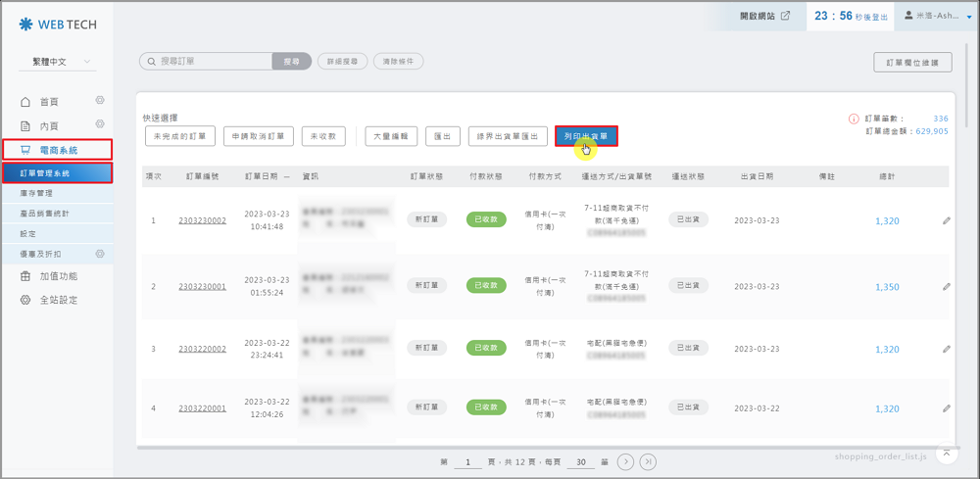Click the 列印出貨單 button
Image resolution: width=980 pixels, height=479 pixels.
[586, 136]
